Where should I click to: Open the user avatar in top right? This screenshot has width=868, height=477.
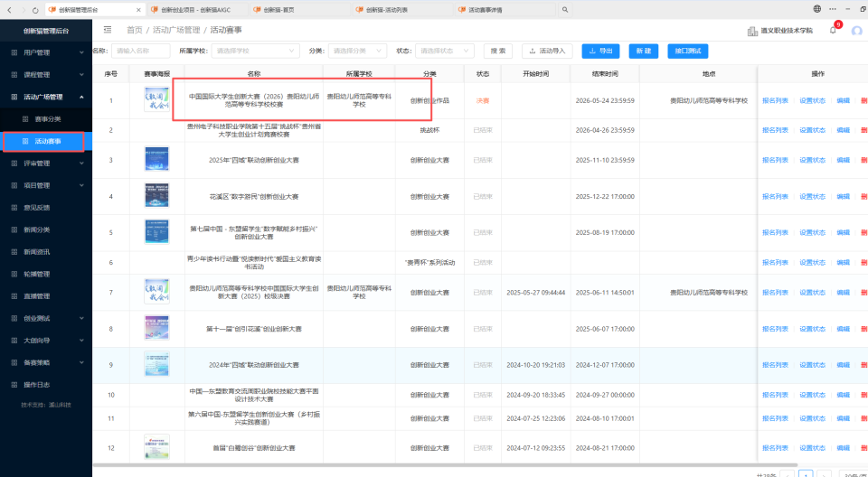[x=857, y=31]
